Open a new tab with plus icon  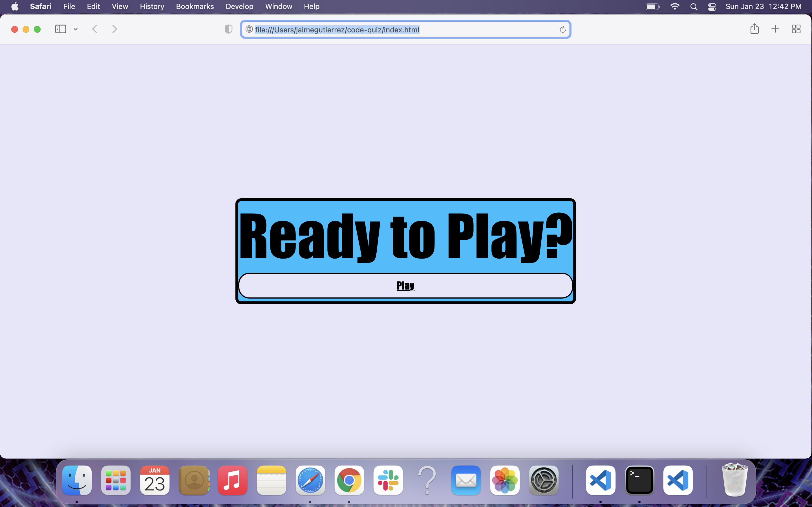(x=775, y=29)
